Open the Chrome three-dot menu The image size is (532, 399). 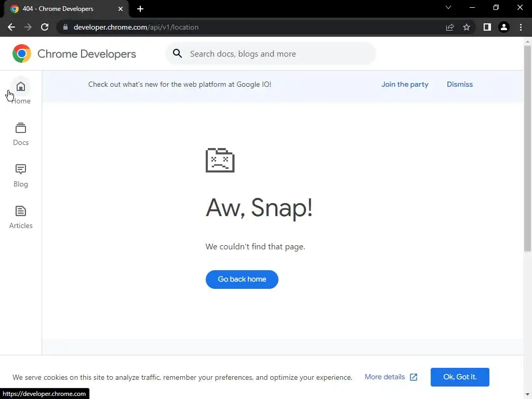521,27
